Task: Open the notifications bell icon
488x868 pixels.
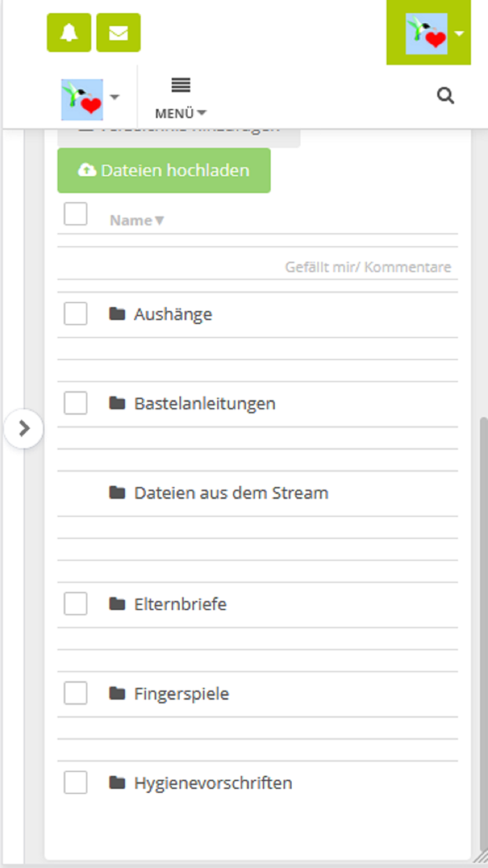Action: [x=68, y=32]
